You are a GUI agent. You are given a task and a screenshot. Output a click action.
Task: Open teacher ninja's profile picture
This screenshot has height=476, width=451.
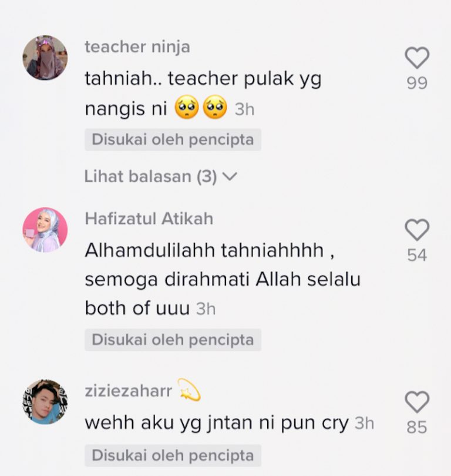[x=45, y=58]
